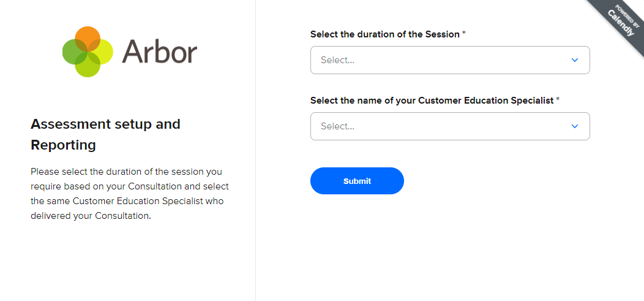Click the "Assessment setup and Reporting" heading

(x=105, y=134)
